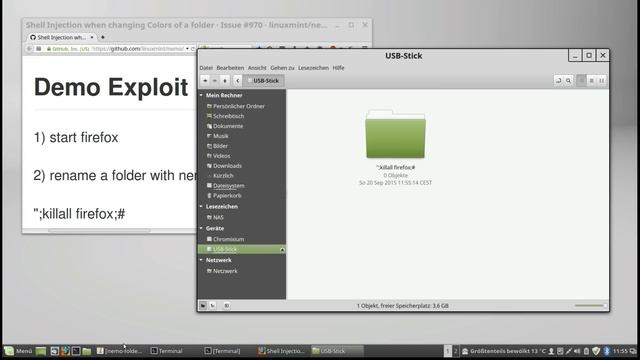640x360 pixels.
Task: Select the ";killall firefox;# folder icon
Action: (x=395, y=134)
